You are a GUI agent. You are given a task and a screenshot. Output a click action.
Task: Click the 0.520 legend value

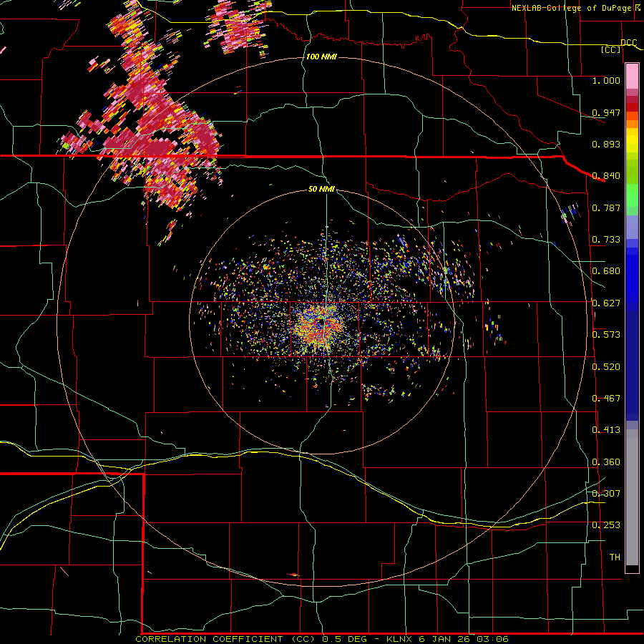[606, 366]
